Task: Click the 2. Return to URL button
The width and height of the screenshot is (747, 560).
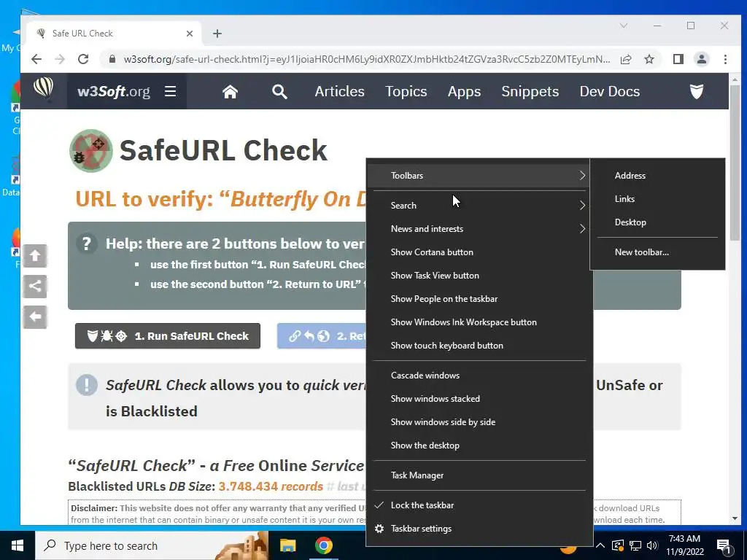Action: point(322,336)
